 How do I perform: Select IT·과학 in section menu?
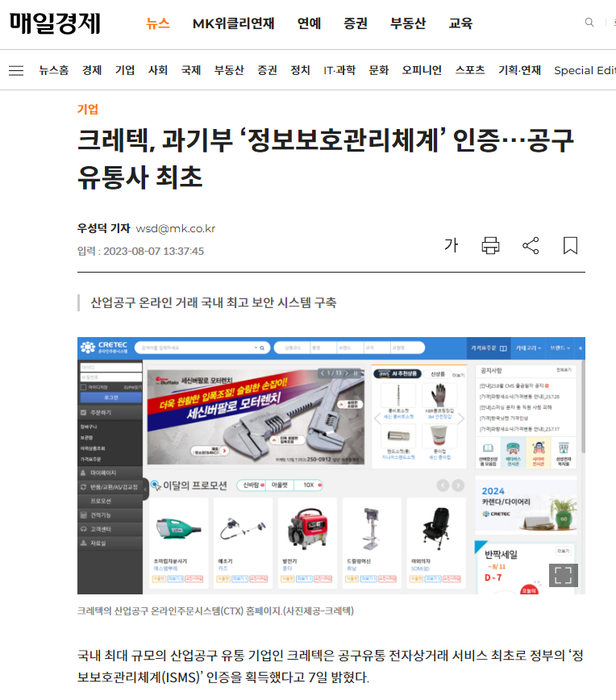(339, 70)
